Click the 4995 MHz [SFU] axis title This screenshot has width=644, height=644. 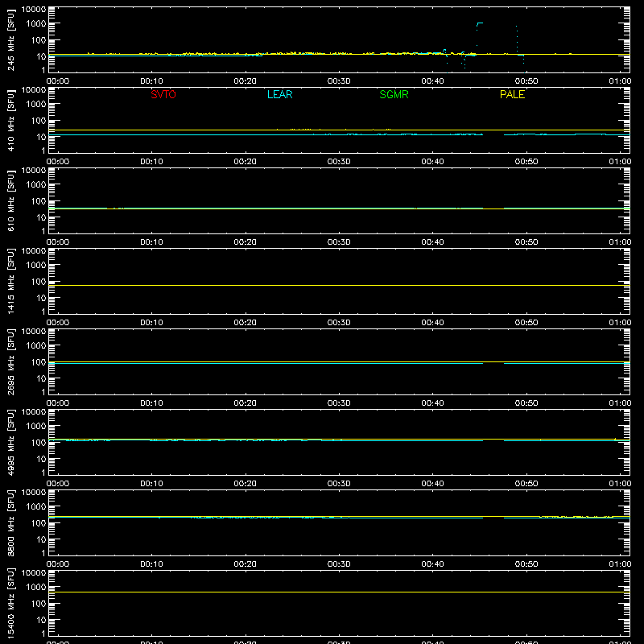[x=11, y=442]
